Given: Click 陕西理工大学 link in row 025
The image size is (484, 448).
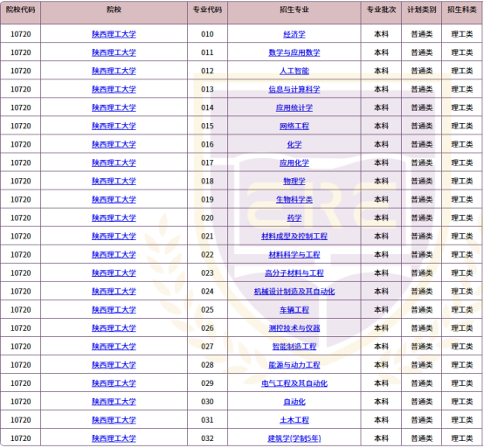Looking at the screenshot, I should [x=114, y=310].
